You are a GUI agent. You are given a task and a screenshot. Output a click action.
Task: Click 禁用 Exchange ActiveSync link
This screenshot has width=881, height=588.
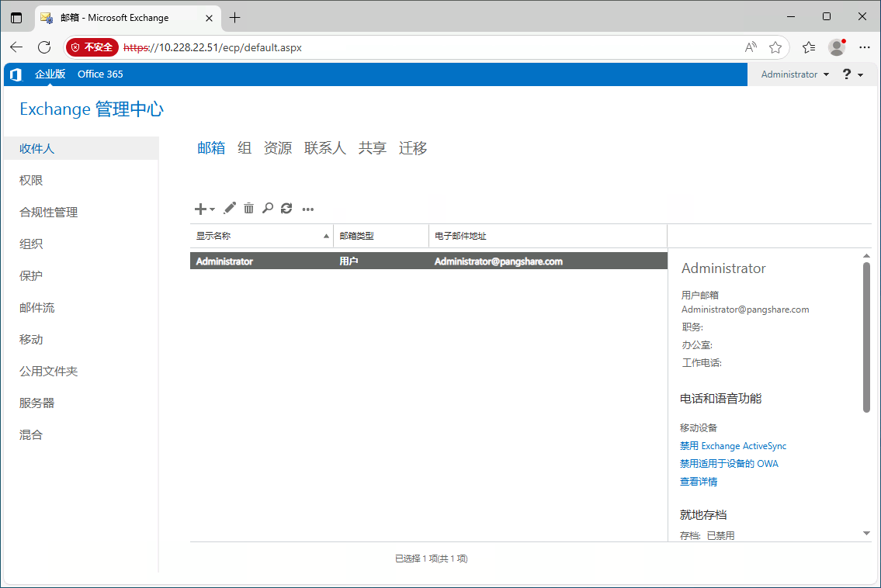click(x=733, y=446)
